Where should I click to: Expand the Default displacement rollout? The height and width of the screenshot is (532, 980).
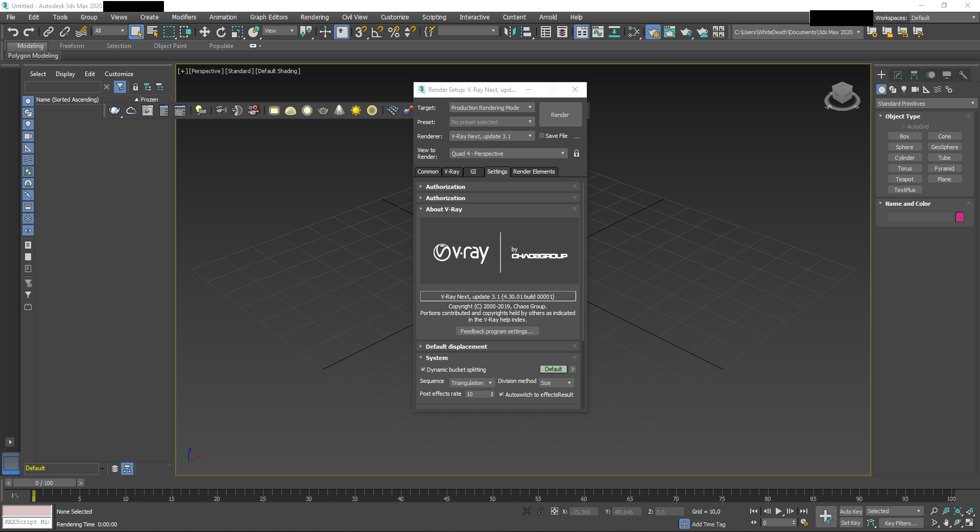tap(498, 347)
